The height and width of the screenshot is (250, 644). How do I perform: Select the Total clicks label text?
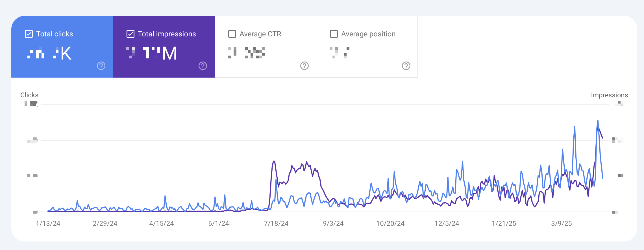click(x=55, y=34)
